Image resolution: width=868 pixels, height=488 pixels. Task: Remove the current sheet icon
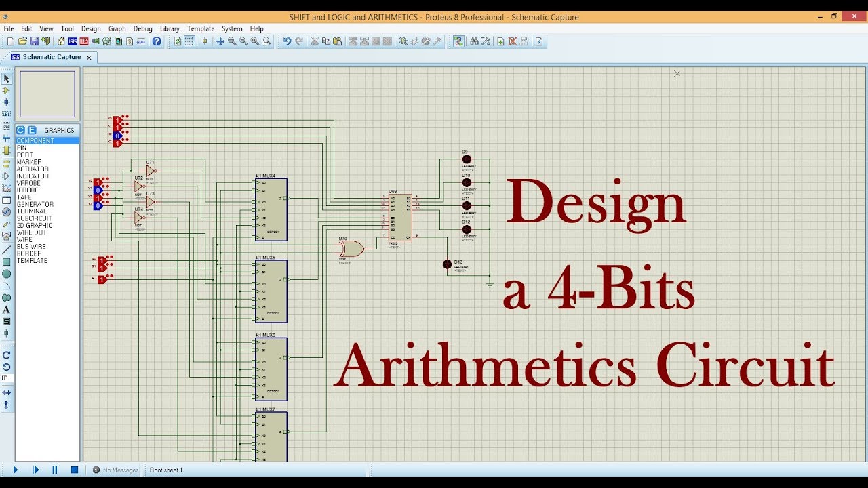tap(513, 41)
